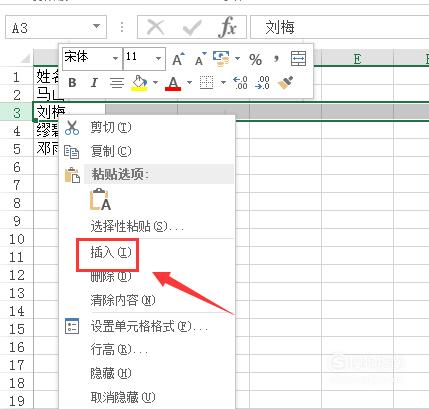The height and width of the screenshot is (409, 429).
Task: Open the font size dropdown showing 11
Action: (x=158, y=58)
